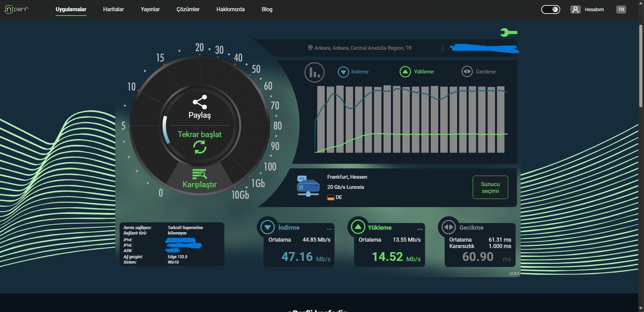Click the Hesabım user avatar icon
Screen dimensions: 644x312
575,9
